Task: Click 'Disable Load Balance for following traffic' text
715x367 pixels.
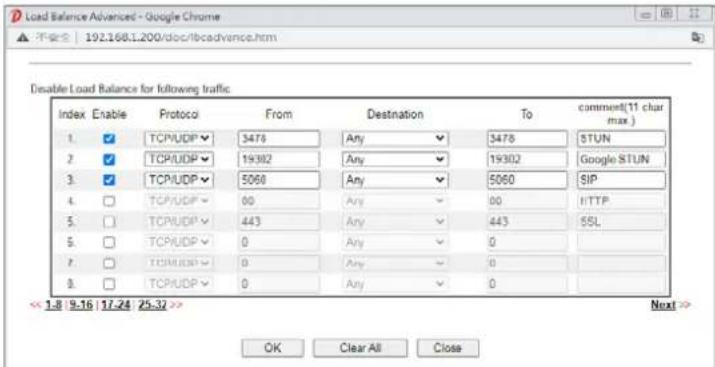Action: (130, 89)
